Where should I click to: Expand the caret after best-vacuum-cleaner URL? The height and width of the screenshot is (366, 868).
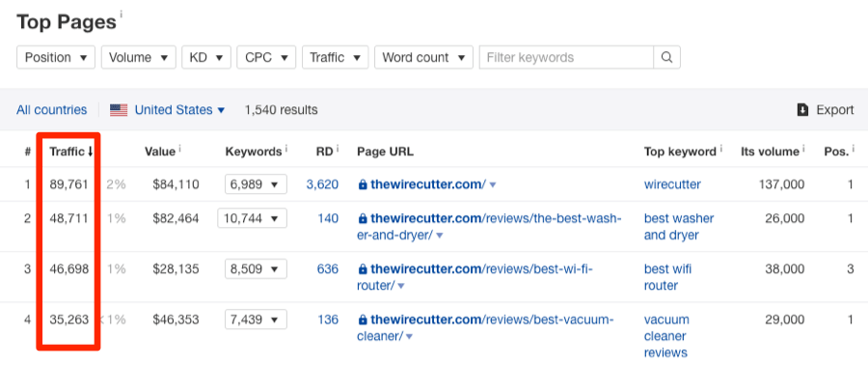coord(410,337)
